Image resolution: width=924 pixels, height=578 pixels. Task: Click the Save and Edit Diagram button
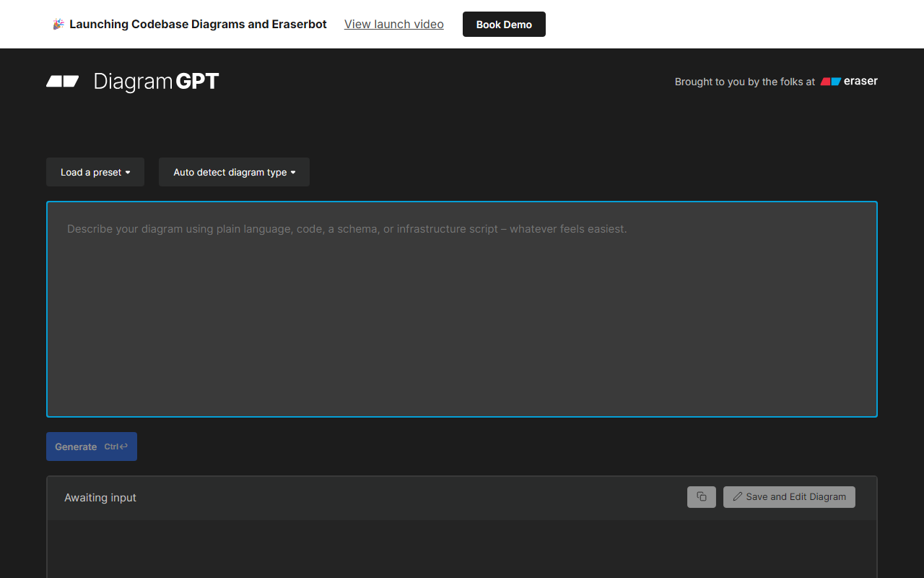click(x=789, y=497)
